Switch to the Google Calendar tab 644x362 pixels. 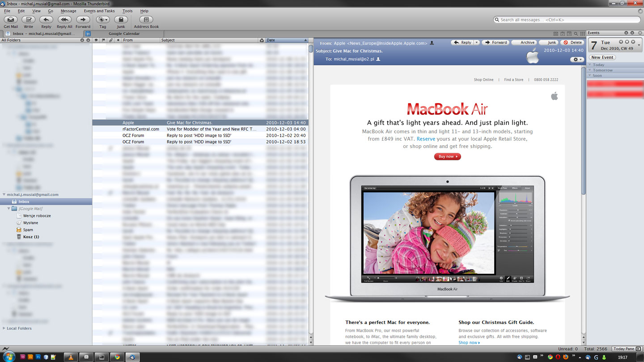[124, 34]
